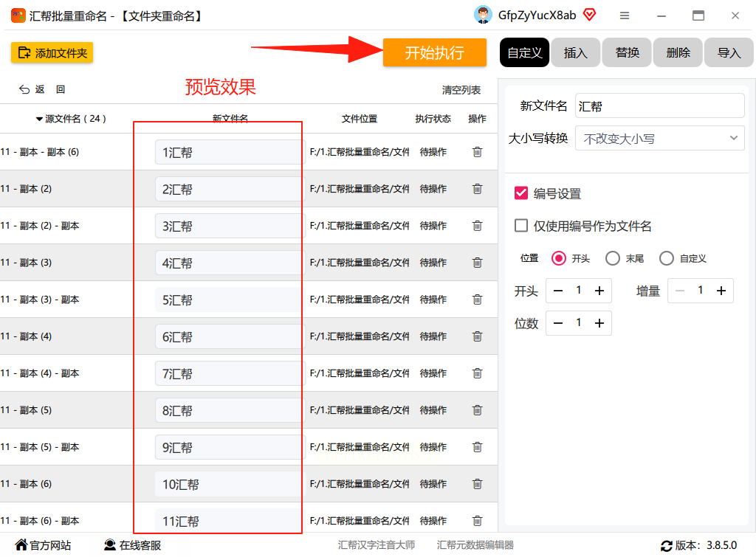Click the user avatar icon
Viewport: 756px width, 557px height.
pyautogui.click(x=483, y=15)
